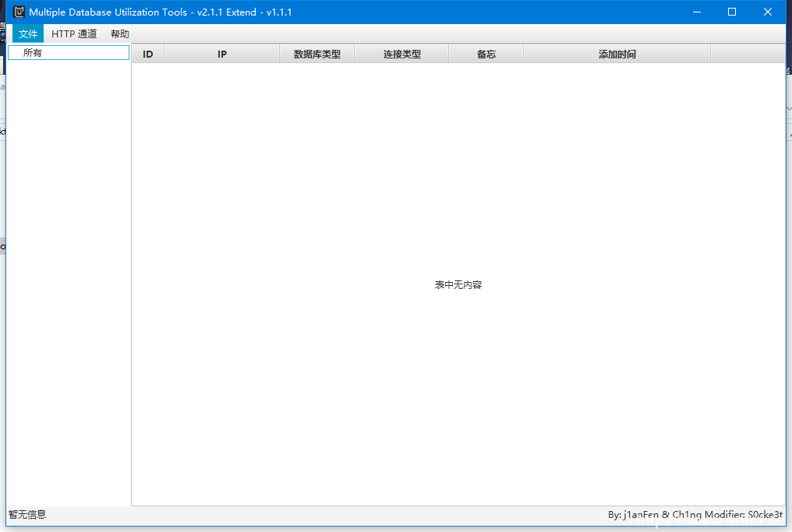Sort by the ID column header
The width and height of the screenshot is (792, 532).
click(x=148, y=55)
